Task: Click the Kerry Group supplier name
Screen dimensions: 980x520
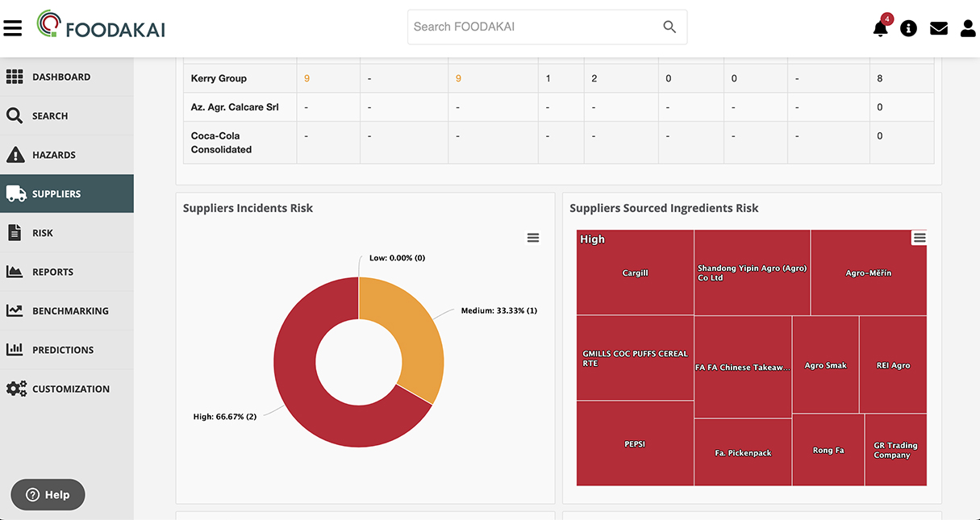Action: click(x=219, y=78)
